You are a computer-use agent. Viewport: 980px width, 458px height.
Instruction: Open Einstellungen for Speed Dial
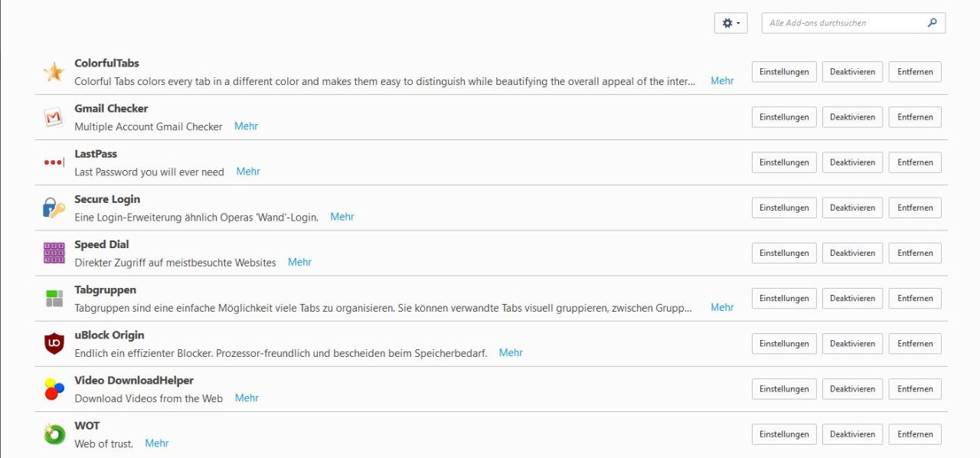(x=784, y=253)
